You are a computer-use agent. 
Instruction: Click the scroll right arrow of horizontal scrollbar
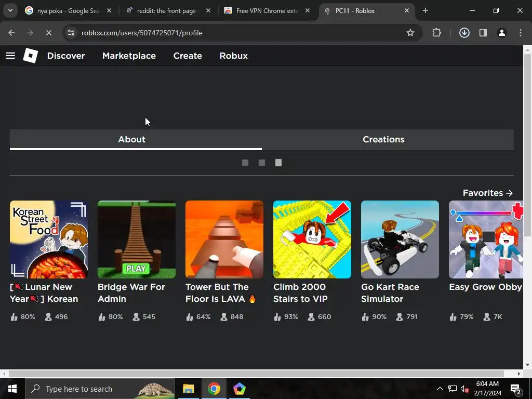(519, 374)
